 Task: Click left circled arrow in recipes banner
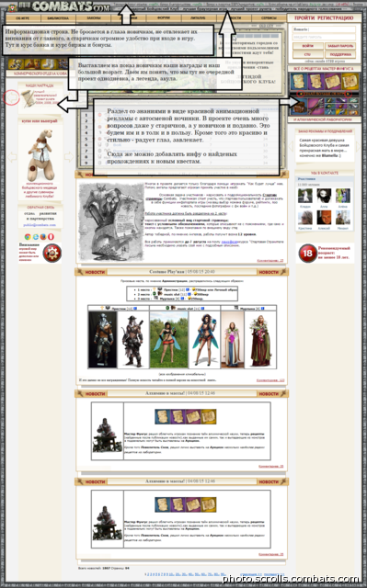click(x=300, y=94)
